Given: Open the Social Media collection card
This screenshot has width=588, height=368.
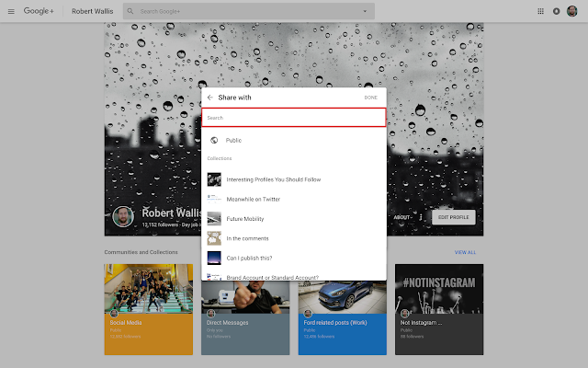Looking at the screenshot, I should pyautogui.click(x=149, y=309).
